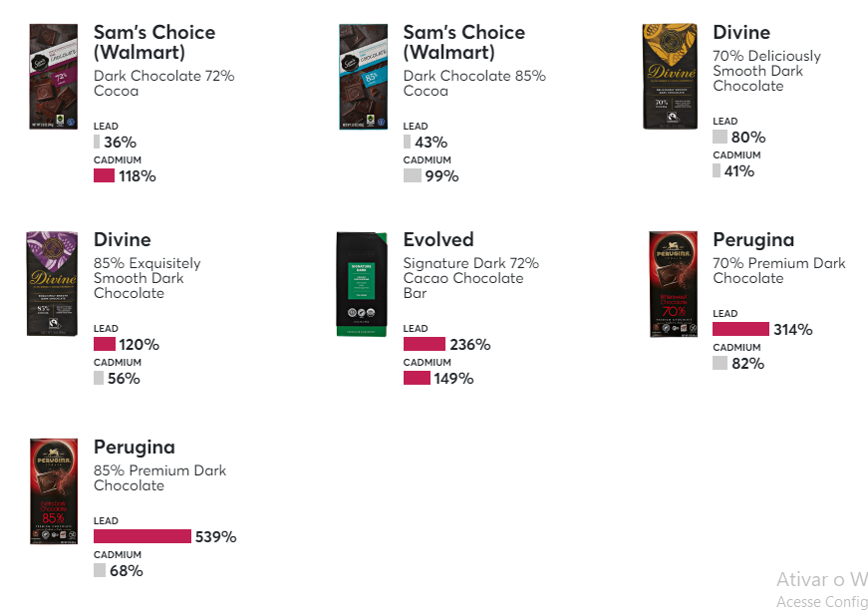Select the Perugina 85% chocolate image
Viewport: 868px width, 613px height.
point(54,491)
